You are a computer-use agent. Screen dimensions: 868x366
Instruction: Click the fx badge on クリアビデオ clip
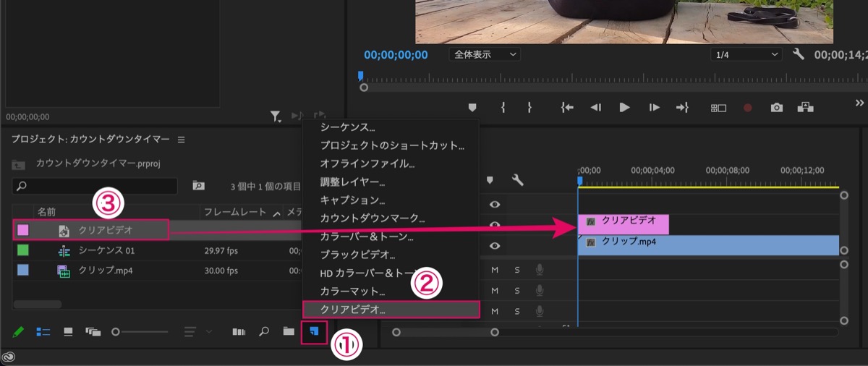591,221
